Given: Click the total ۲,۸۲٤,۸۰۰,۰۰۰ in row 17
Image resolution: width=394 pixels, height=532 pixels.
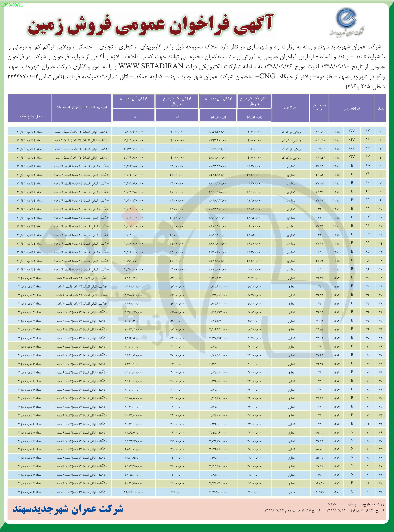Looking at the screenshot, I should pos(218,269).
